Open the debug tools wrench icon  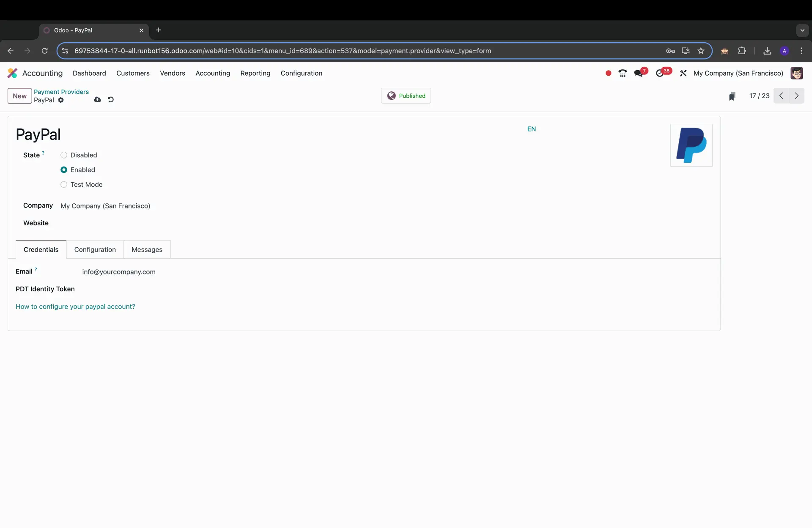point(683,73)
